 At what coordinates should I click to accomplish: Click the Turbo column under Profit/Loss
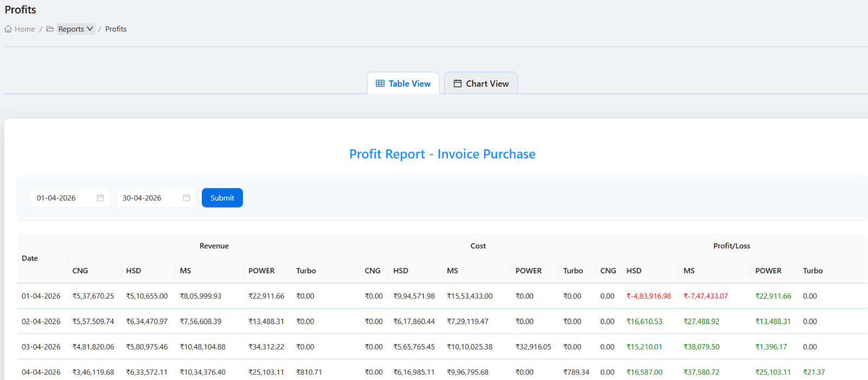813,270
